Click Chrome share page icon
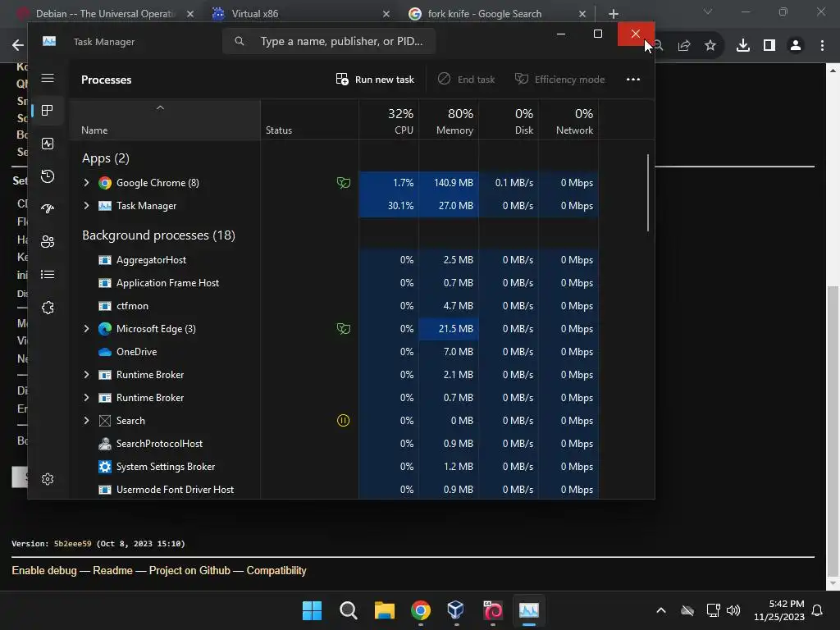The width and height of the screenshot is (840, 630). click(x=684, y=46)
